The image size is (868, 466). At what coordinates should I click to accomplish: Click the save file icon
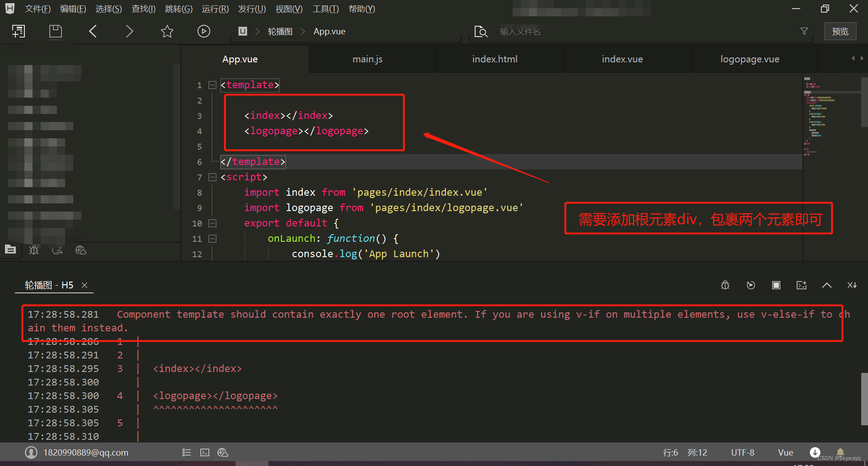coord(55,31)
